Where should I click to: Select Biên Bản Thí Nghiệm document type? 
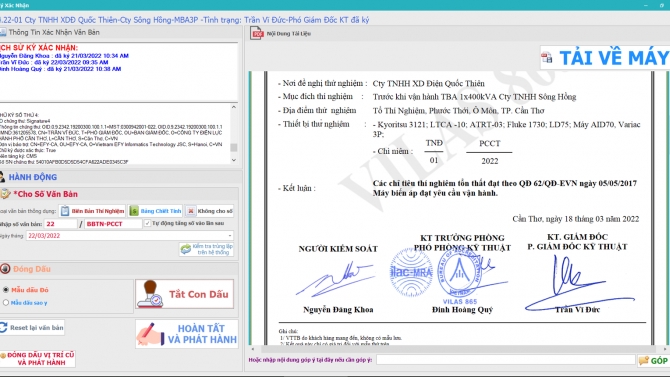(x=92, y=211)
